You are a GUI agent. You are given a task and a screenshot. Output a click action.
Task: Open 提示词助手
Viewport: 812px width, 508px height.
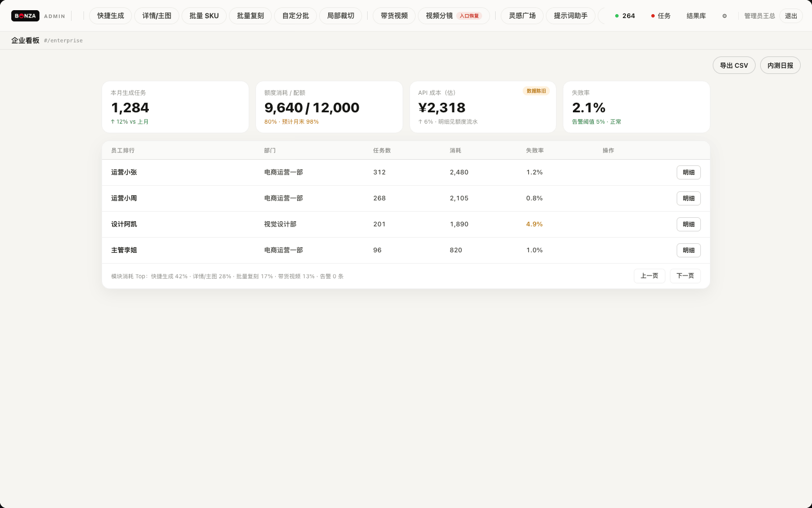click(x=571, y=16)
